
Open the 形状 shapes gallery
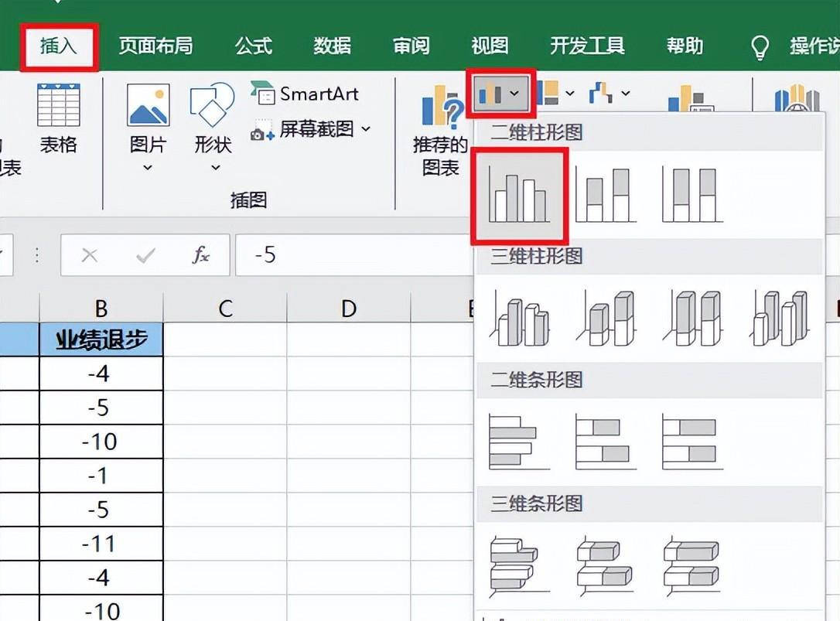[x=213, y=128]
